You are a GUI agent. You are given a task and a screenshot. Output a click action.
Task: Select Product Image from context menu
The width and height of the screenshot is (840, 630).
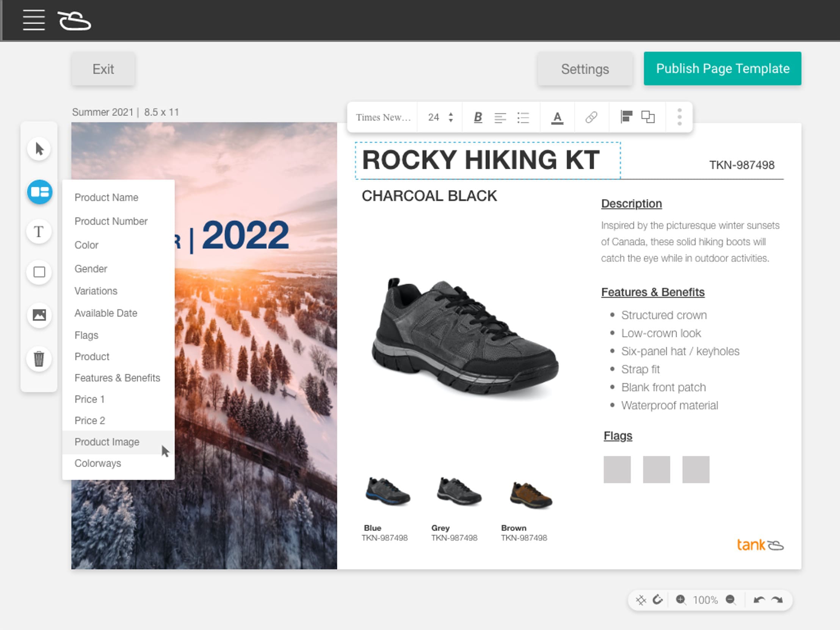(108, 441)
